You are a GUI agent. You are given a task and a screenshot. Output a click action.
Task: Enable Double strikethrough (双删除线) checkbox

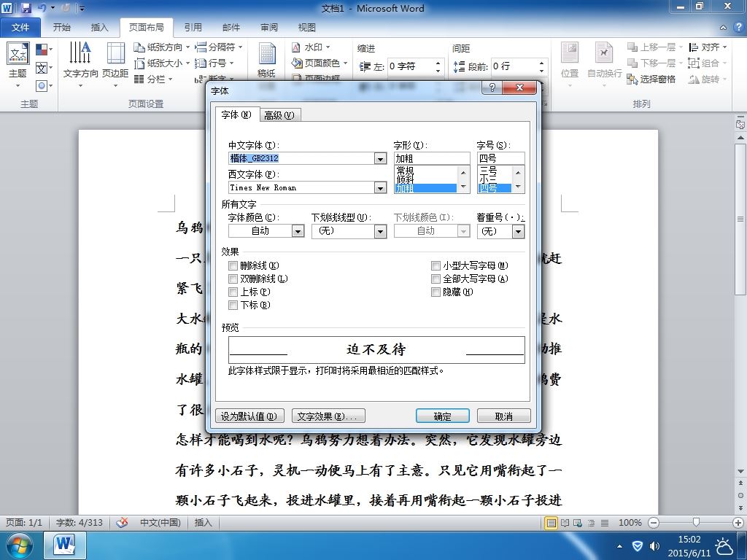point(233,279)
